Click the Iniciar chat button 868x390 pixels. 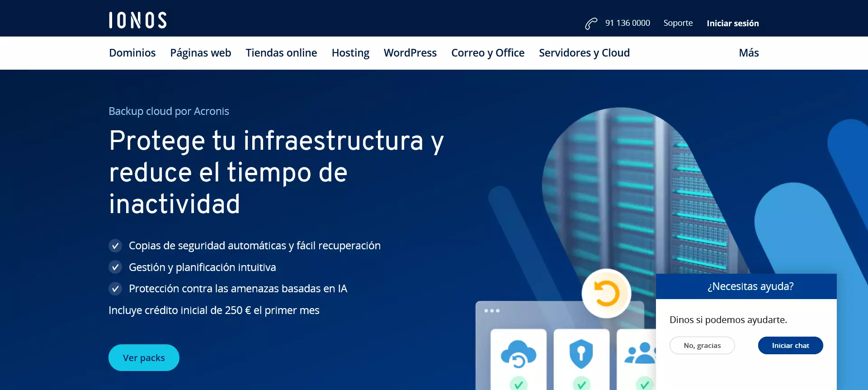click(790, 345)
